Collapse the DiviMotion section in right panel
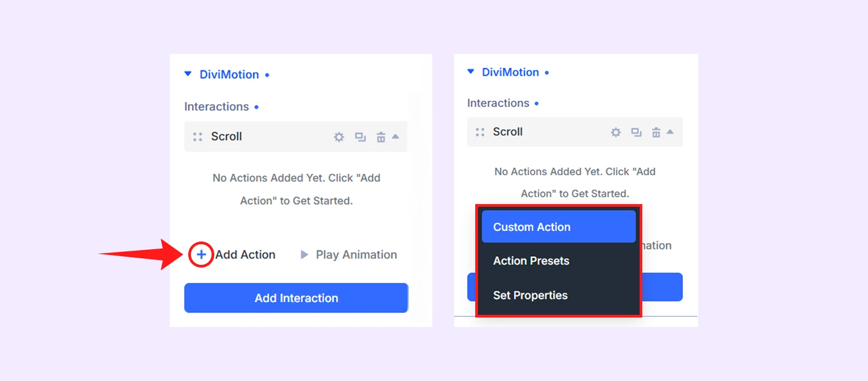 471,72
